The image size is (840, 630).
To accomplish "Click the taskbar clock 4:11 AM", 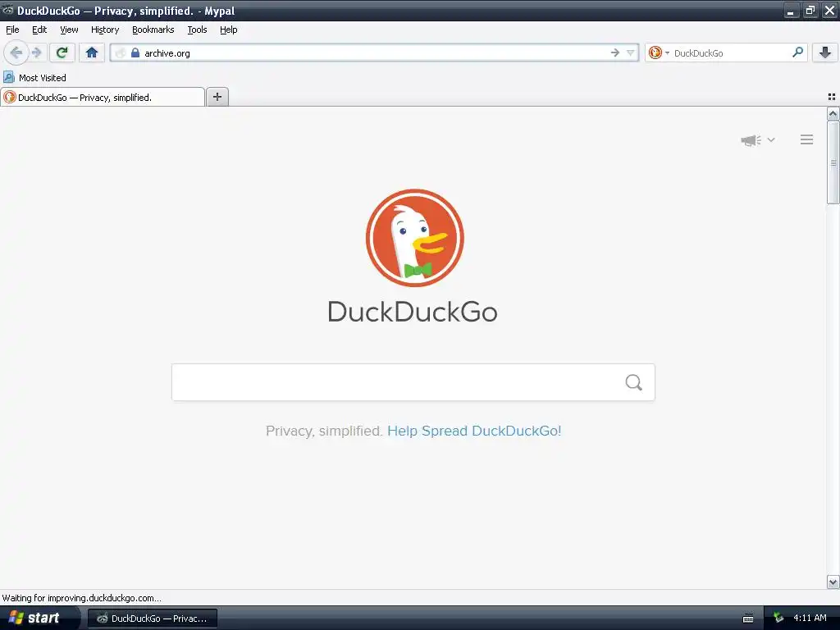I will coord(810,618).
